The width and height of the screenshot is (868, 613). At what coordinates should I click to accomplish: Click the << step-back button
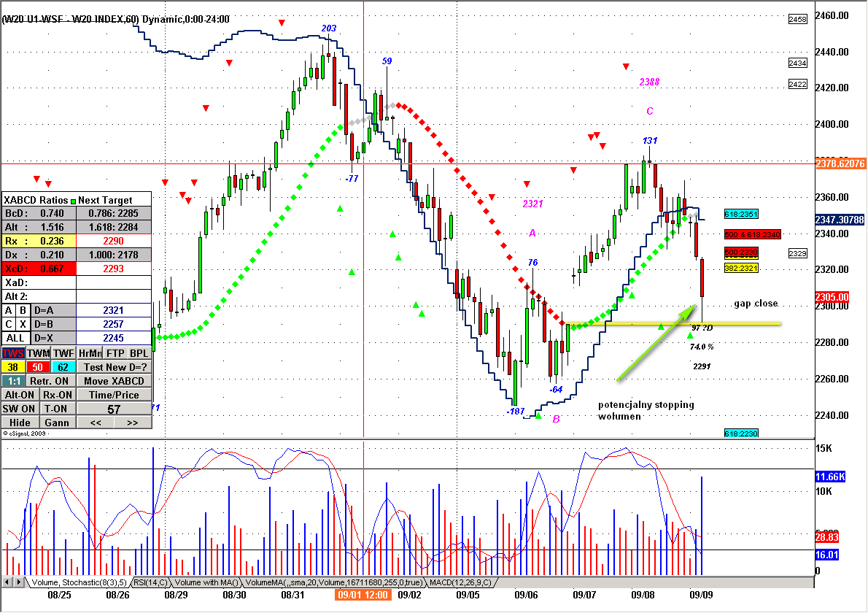(96, 422)
